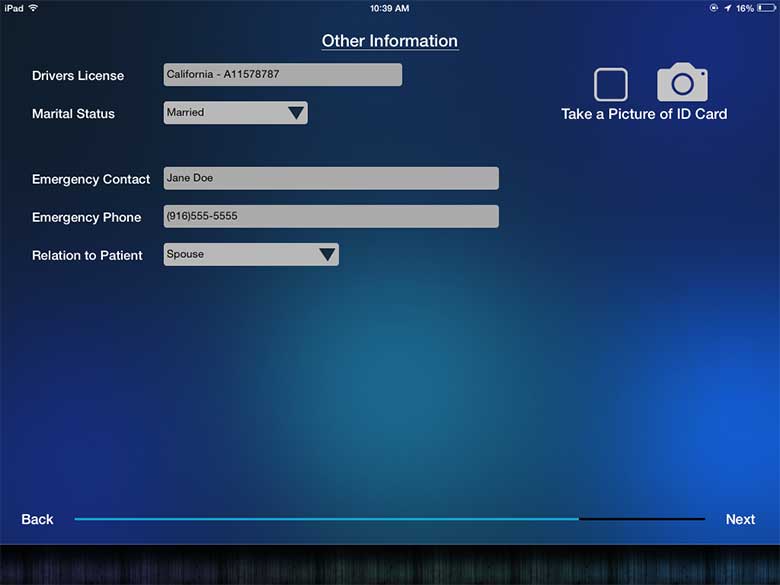Tap the 10:39 AM clock
This screenshot has width=780, height=585.
click(x=390, y=8)
